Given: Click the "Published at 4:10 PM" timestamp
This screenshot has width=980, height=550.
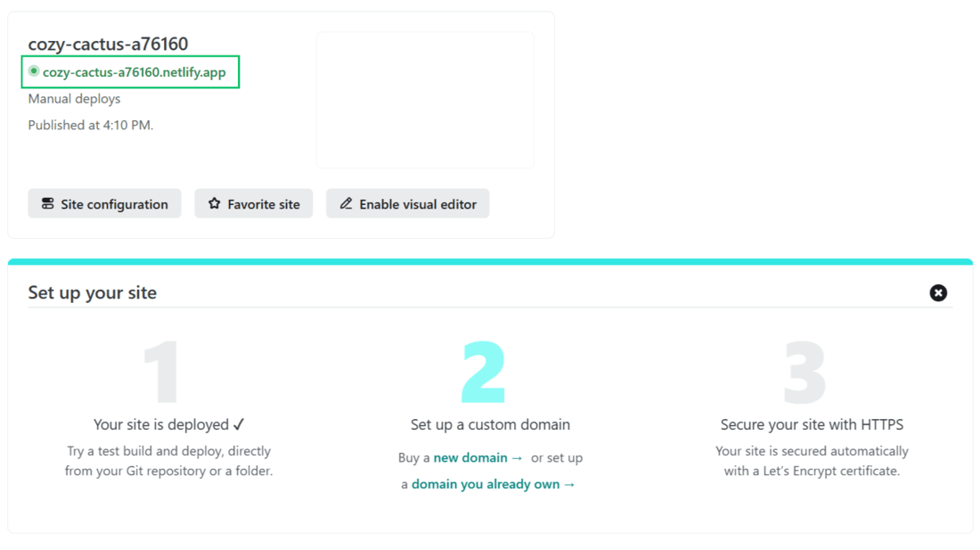Looking at the screenshot, I should (x=91, y=126).
